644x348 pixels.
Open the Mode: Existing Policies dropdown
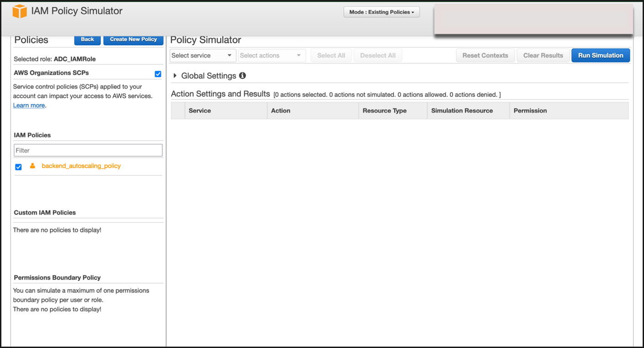381,12
